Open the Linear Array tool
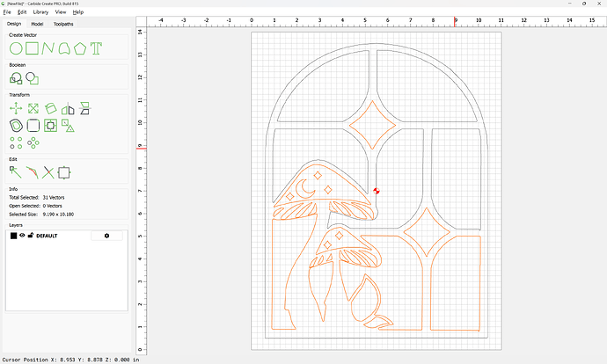607x364 pixels. tap(16, 142)
